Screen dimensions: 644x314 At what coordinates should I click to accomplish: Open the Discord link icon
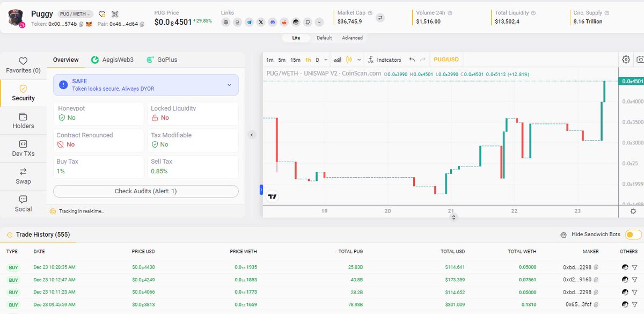[x=273, y=22]
